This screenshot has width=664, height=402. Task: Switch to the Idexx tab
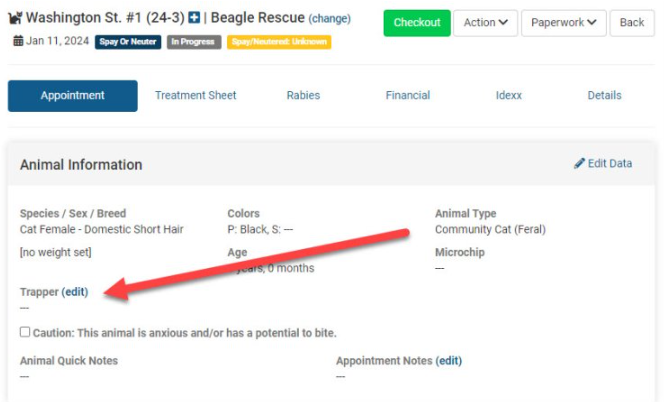(x=509, y=96)
